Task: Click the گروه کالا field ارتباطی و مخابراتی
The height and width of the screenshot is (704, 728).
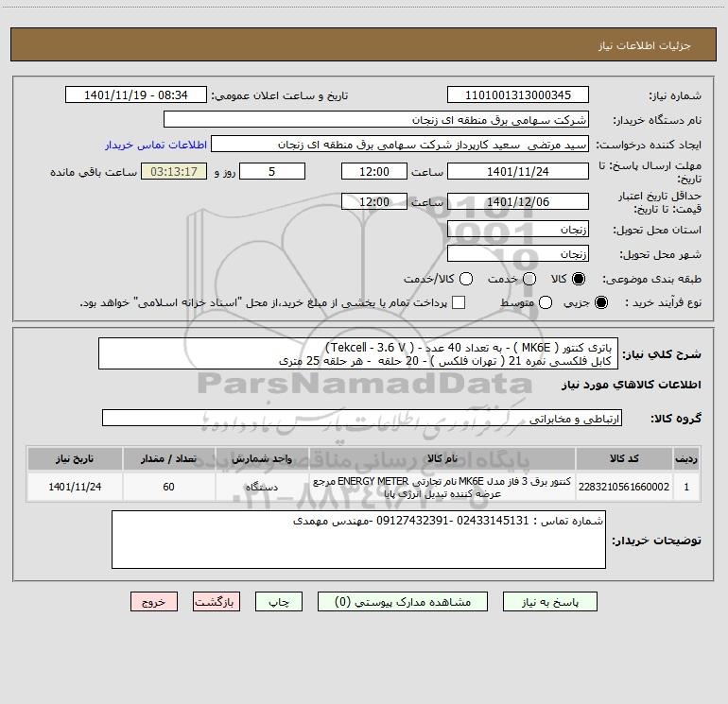Action: point(362,418)
